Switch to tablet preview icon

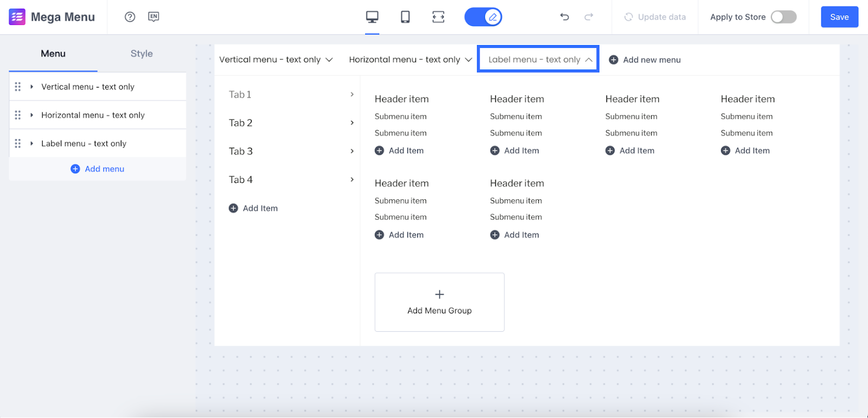click(405, 17)
